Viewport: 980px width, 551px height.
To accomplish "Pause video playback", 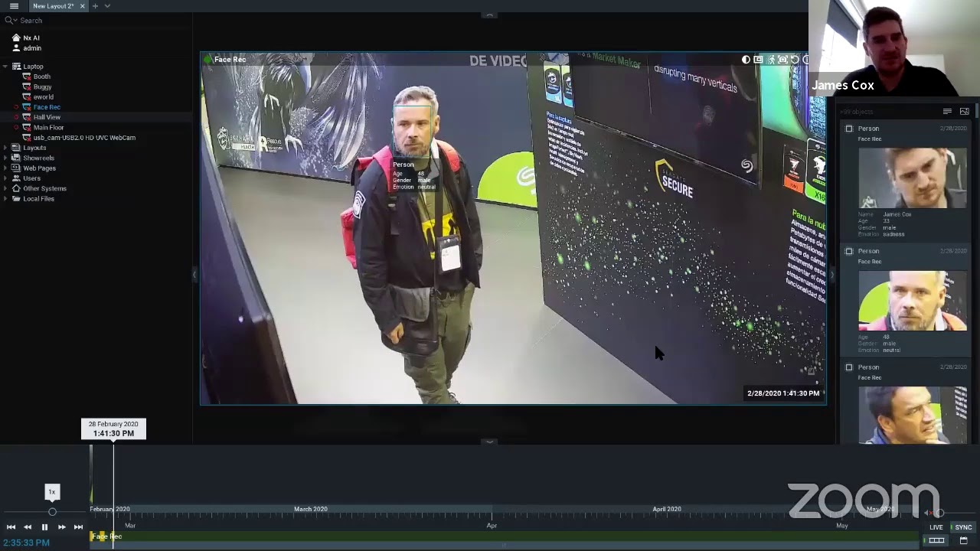I will click(x=44, y=527).
